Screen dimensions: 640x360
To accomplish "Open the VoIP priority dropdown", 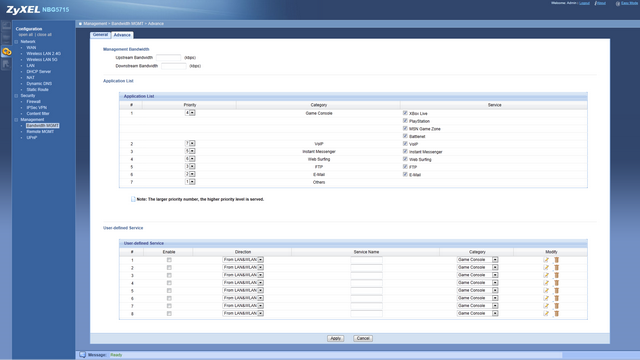I will (x=190, y=143).
